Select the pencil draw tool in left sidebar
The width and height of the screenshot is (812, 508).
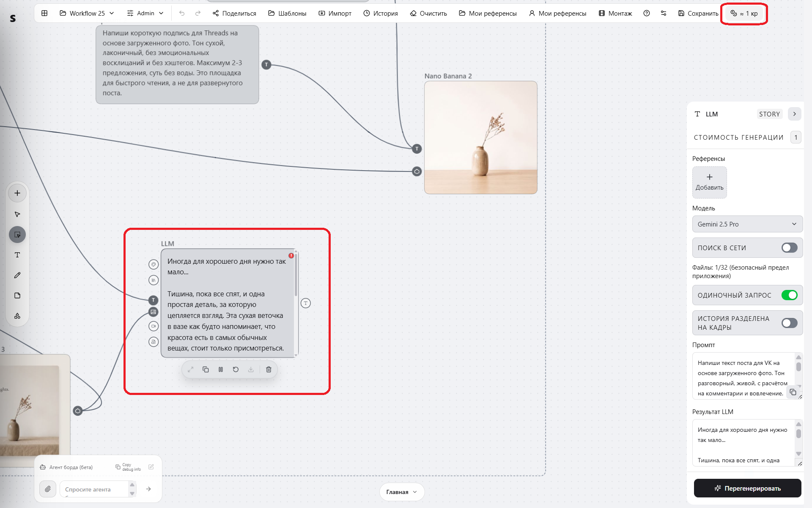pyautogui.click(x=17, y=275)
